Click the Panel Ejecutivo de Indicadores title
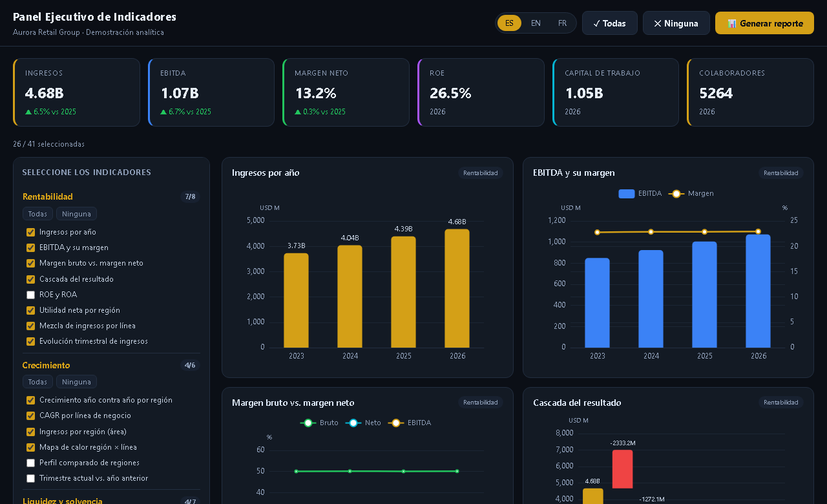This screenshot has width=827, height=504. pyautogui.click(x=94, y=17)
